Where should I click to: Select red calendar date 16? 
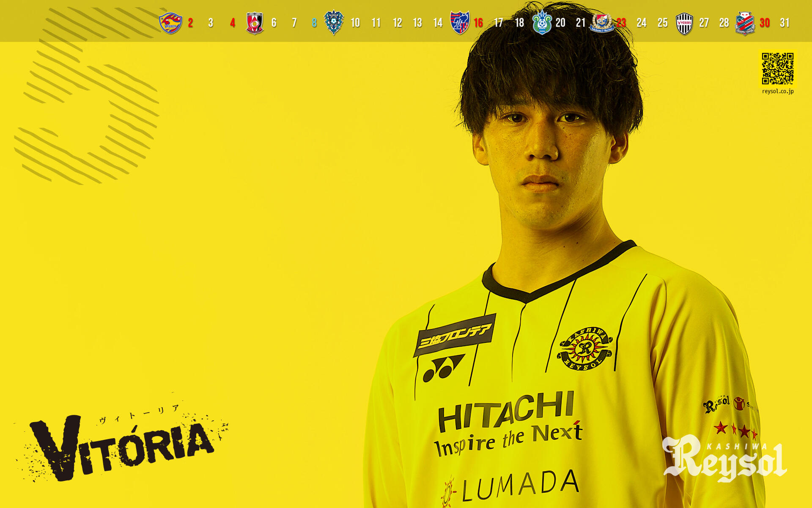[478, 23]
